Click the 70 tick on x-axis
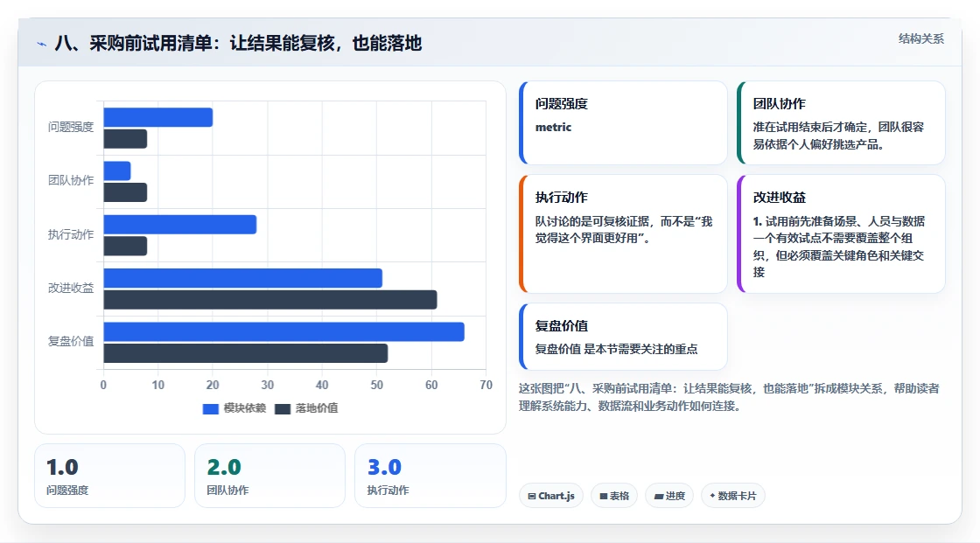 (486, 385)
